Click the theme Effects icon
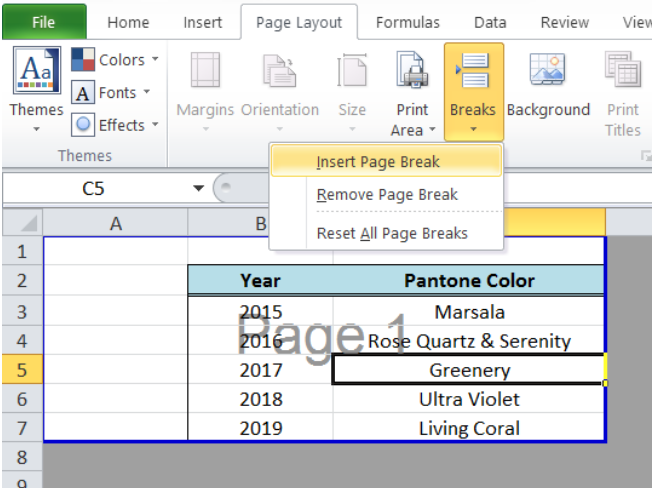Viewport: 655px width, 491px height. [x=83, y=125]
